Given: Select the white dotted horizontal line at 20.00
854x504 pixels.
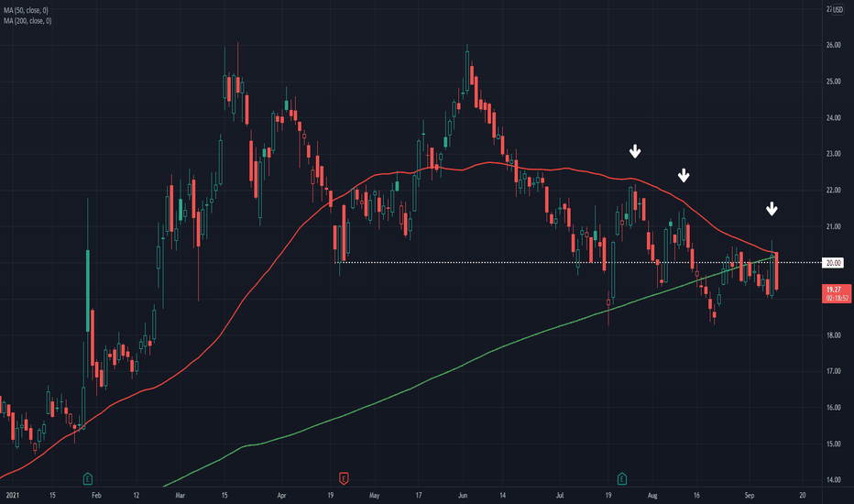Looking at the screenshot, I should click(577, 263).
